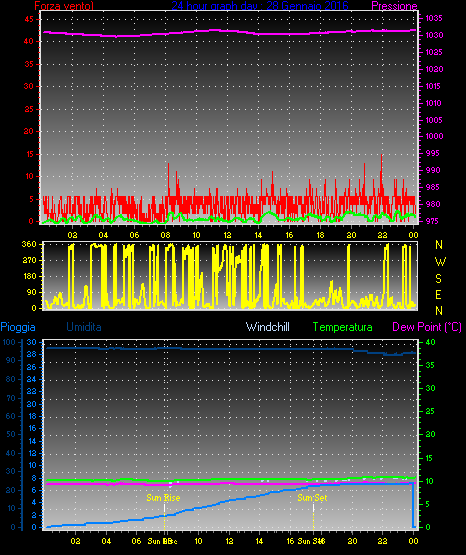The width and height of the screenshot is (466, 555).
Task: Click the S compass letter
Action: click(x=438, y=279)
